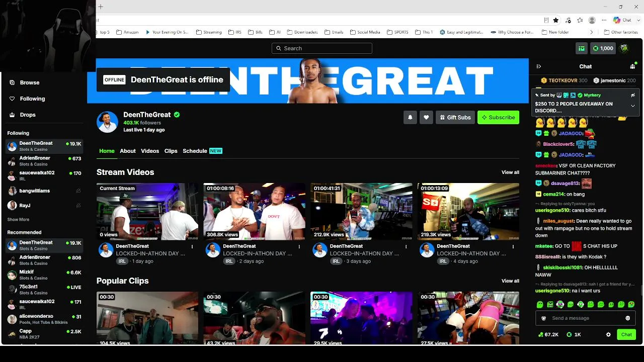Send message with green Chat button
This screenshot has width=644, height=362.
626,334
